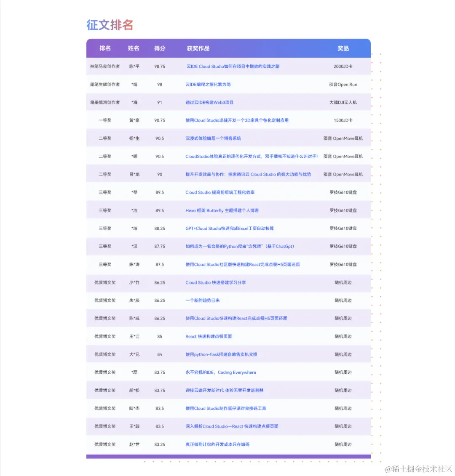This screenshot has height=476, width=455.
Task: Open 'python-flask搭建自助售卖机实操' article
Action: (x=221, y=354)
